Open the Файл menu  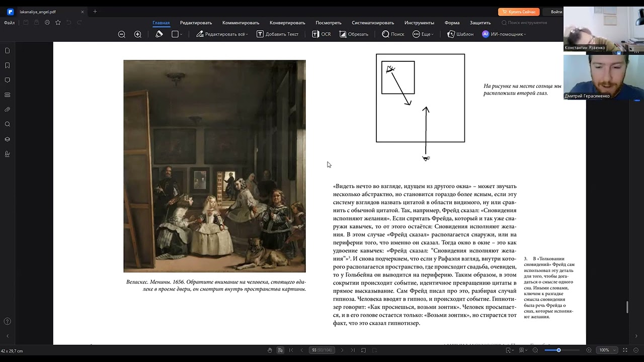pyautogui.click(x=9, y=23)
